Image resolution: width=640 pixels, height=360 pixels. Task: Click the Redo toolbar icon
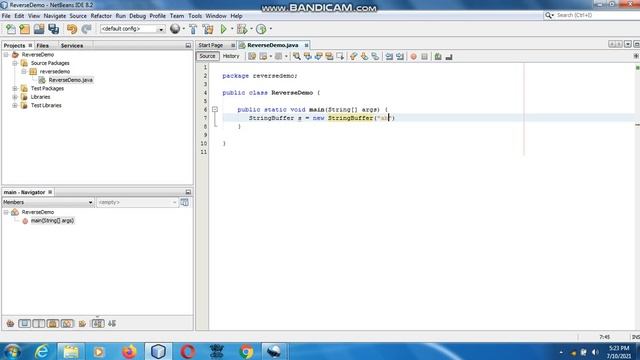[x=86, y=29]
